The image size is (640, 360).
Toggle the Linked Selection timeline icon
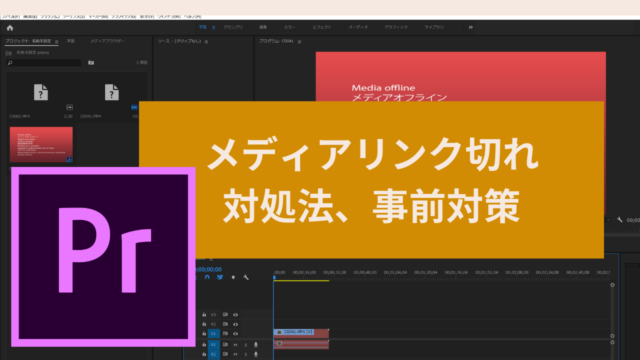click(220, 277)
